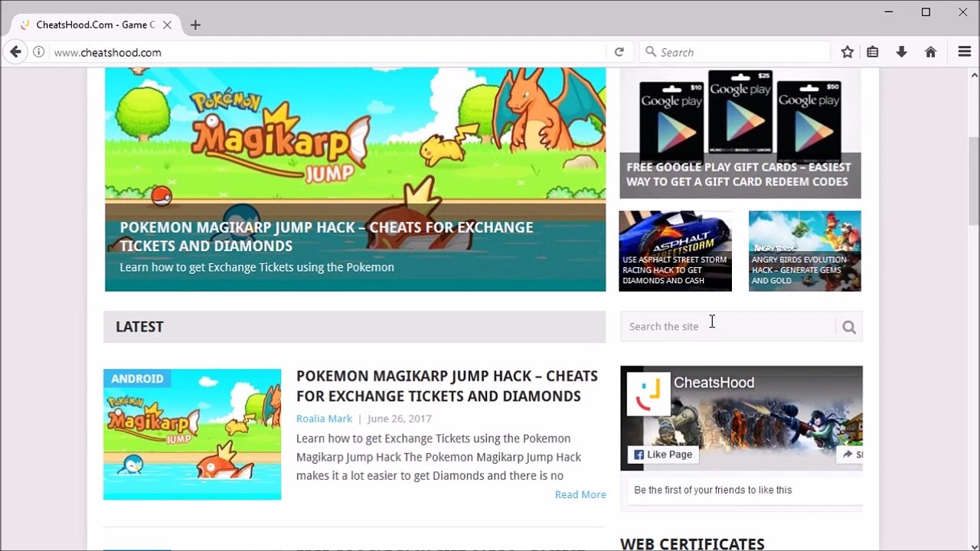Image resolution: width=980 pixels, height=551 pixels.
Task: Open featured headline Pokemon Magikarp Jump Hack
Action: 326,236
